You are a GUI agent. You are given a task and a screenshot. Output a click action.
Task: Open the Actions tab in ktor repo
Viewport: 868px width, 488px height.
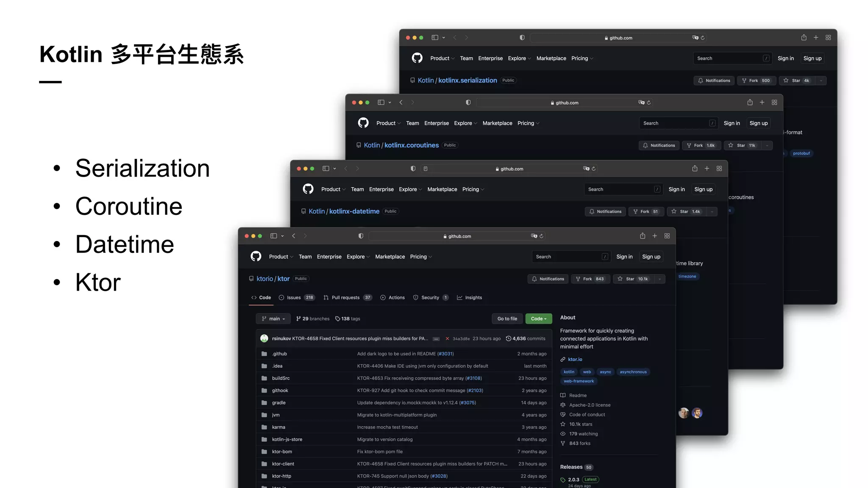tap(392, 297)
